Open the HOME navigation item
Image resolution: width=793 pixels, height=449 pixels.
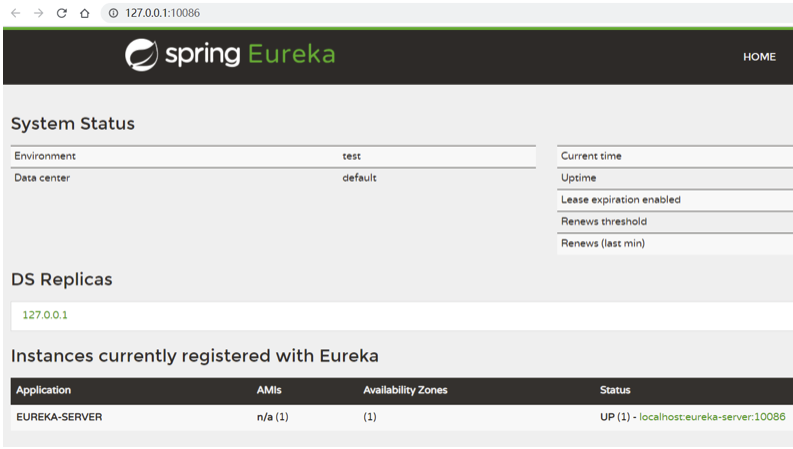759,57
